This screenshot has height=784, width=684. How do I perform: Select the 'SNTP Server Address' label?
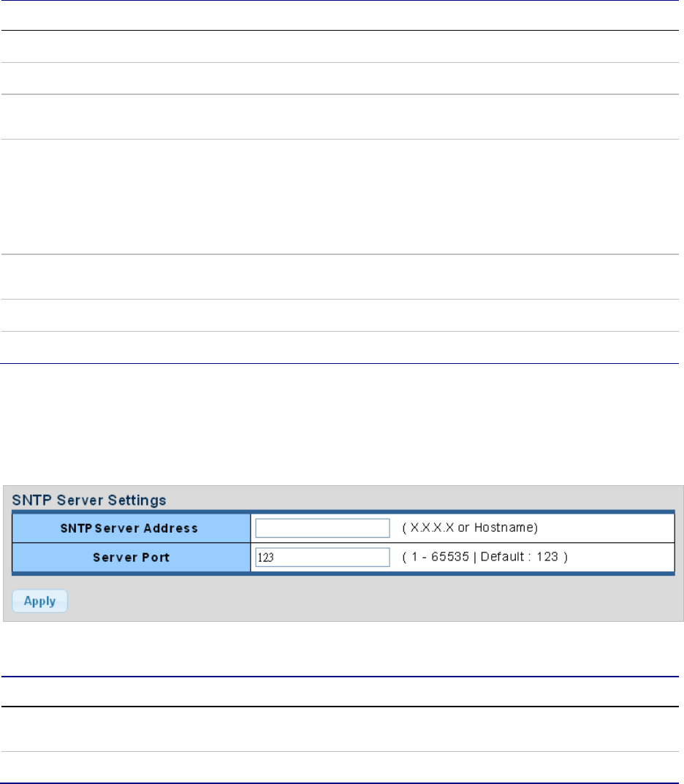point(129,528)
